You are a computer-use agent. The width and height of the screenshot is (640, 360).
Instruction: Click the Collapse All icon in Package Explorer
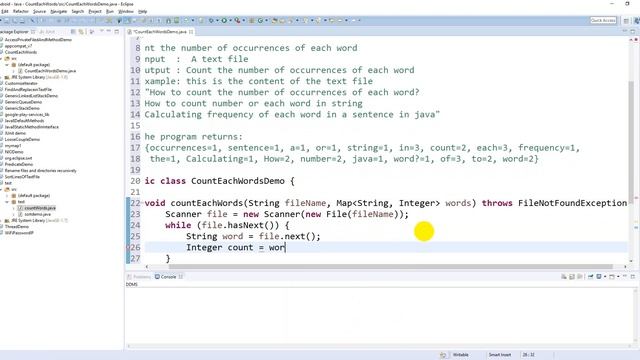coord(73,31)
